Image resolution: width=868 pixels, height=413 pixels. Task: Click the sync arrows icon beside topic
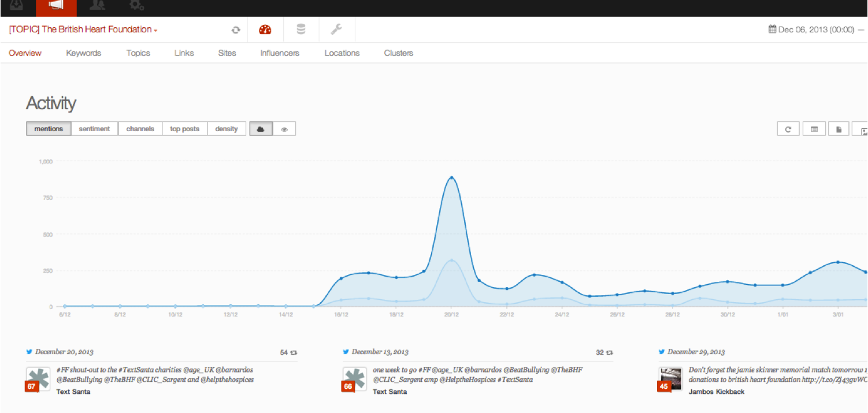235,30
